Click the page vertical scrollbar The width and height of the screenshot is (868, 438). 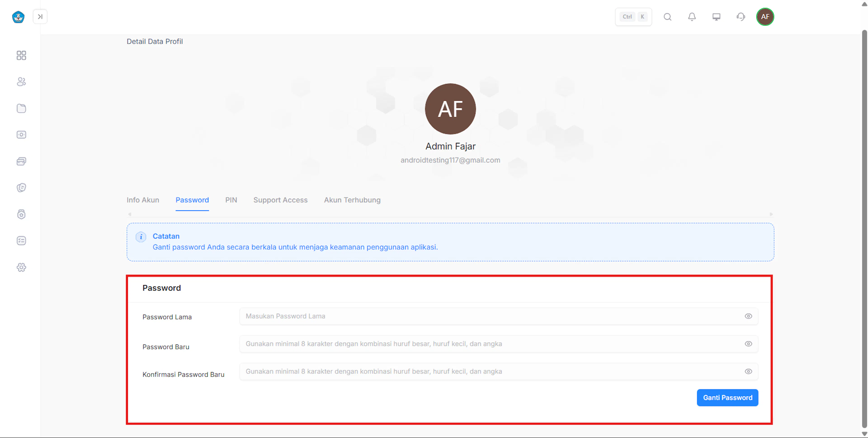(x=864, y=229)
